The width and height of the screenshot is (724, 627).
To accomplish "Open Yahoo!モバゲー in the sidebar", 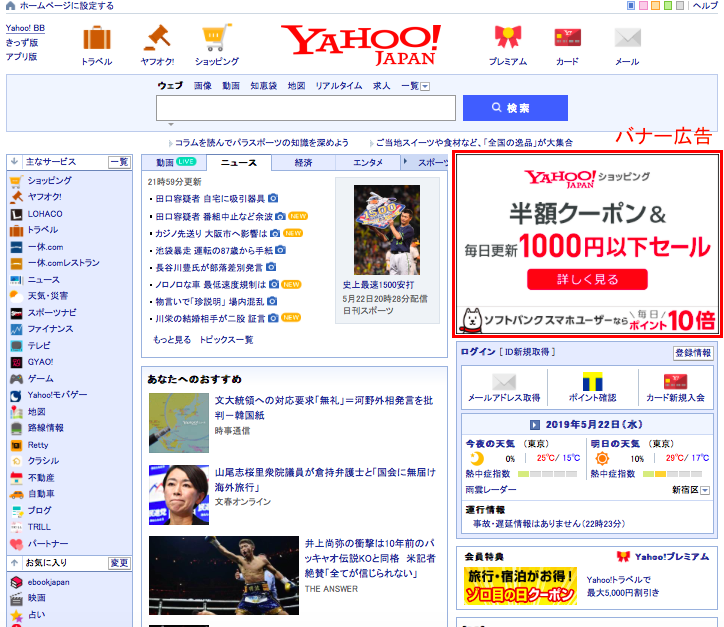I will (57, 395).
